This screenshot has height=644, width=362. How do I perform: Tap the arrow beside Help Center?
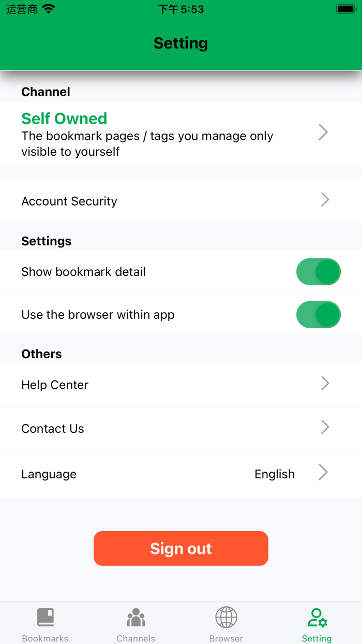click(x=325, y=384)
